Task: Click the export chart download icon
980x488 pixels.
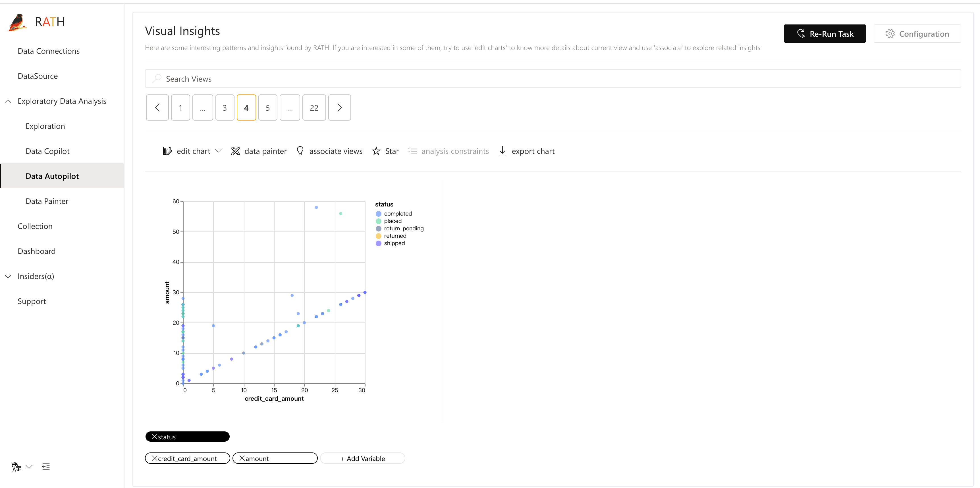Action: pos(503,151)
